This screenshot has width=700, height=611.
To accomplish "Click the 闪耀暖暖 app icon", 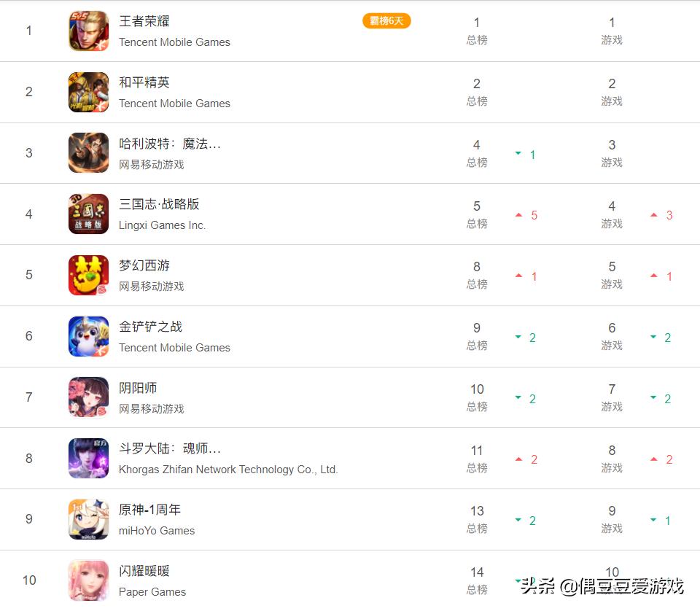I will click(x=88, y=580).
